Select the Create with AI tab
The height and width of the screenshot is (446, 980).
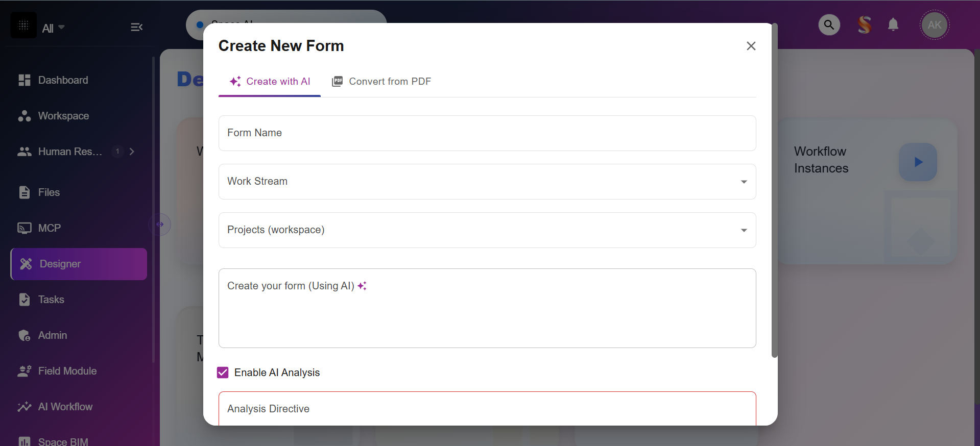coord(270,82)
